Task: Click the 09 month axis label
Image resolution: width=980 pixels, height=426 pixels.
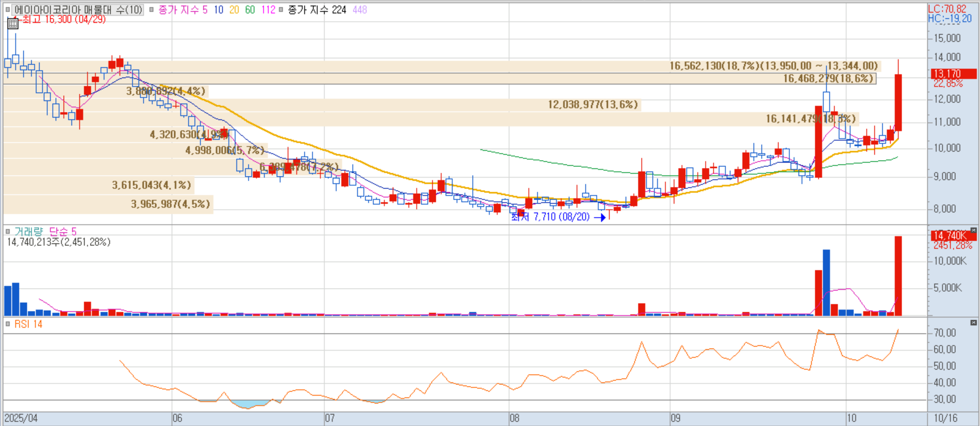Action: 675,418
